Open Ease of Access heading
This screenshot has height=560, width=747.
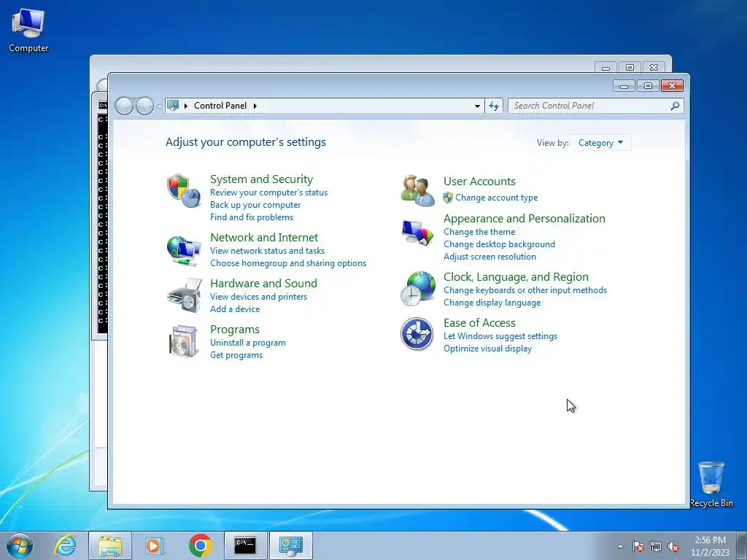(x=479, y=323)
